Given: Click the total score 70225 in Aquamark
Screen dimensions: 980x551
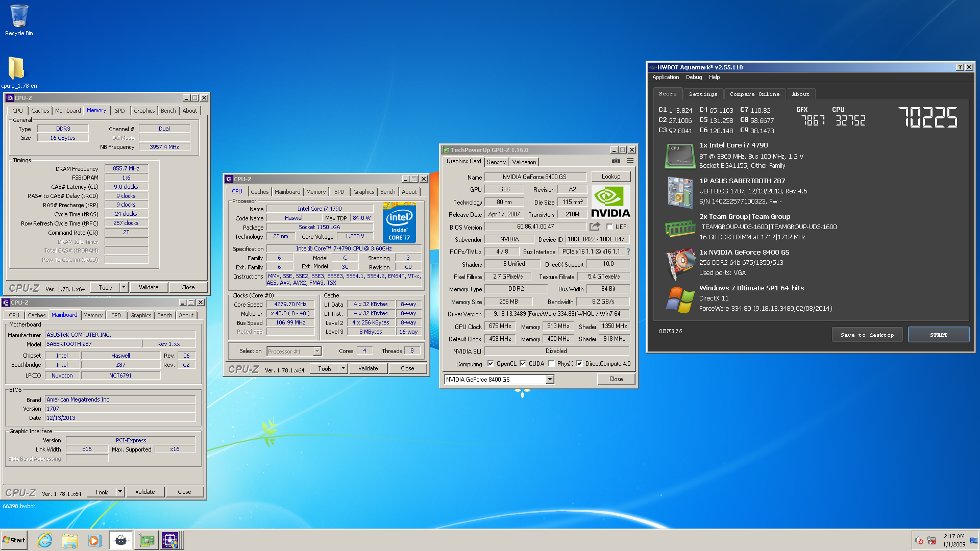Looking at the screenshot, I should (927, 117).
